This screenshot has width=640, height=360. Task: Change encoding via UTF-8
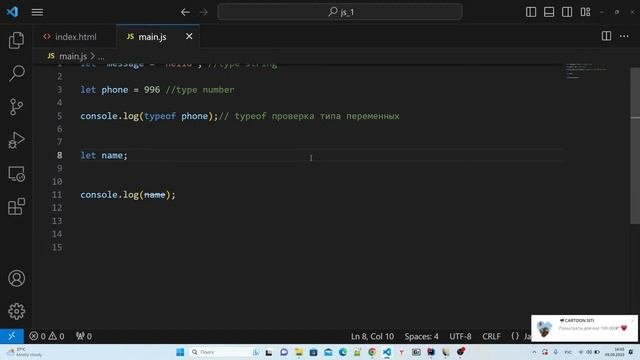click(460, 336)
